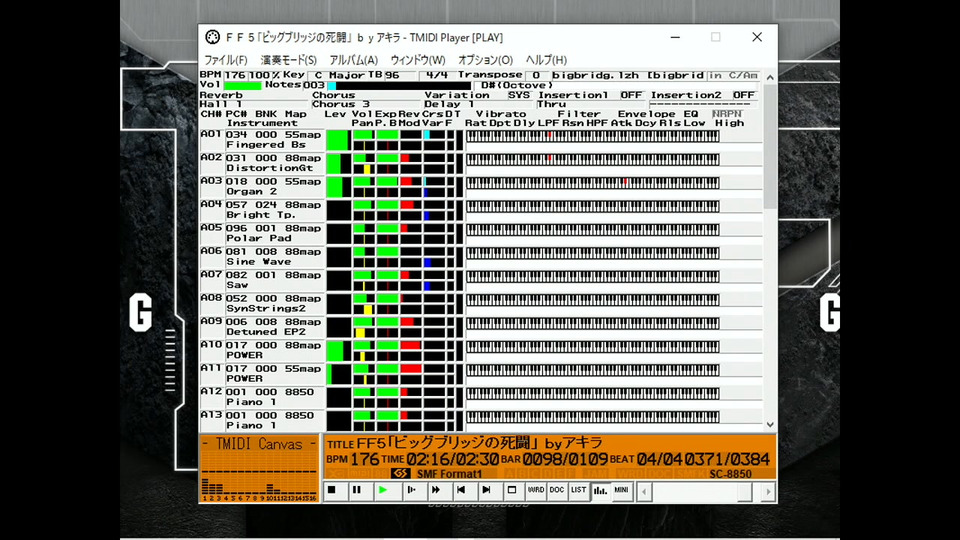Click the TMIDI Canvas level display panel
This screenshot has width=960, height=540.
[260, 468]
